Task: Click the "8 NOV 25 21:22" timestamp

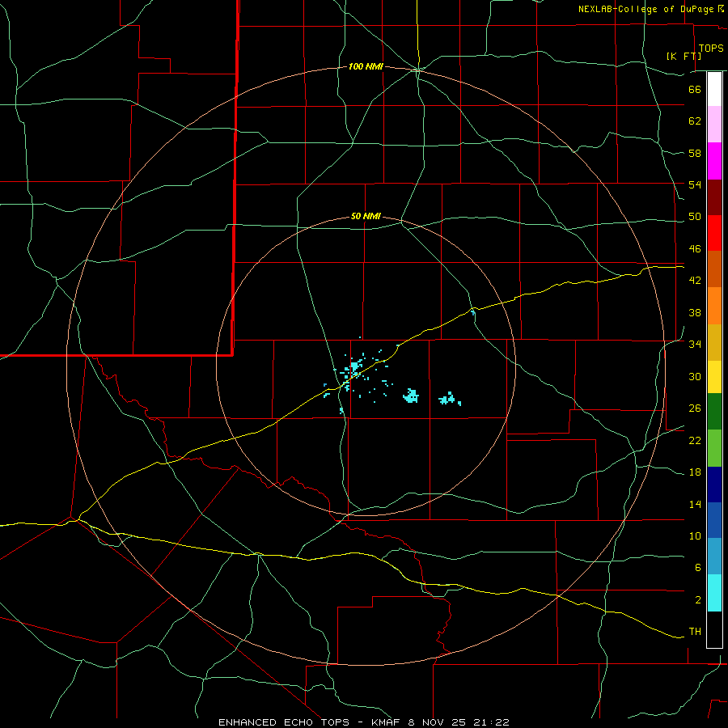Action: tap(459, 722)
